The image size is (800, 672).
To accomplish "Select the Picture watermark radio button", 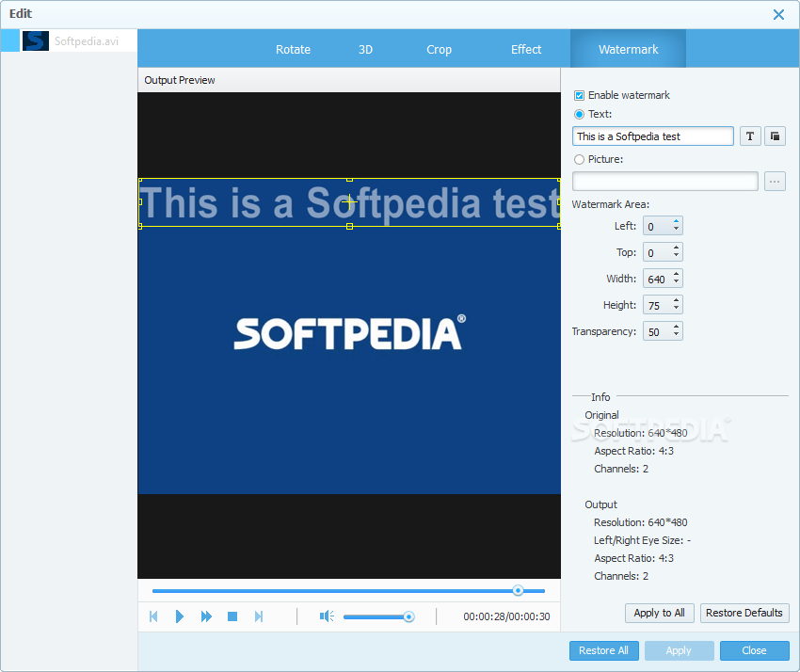I will point(579,160).
